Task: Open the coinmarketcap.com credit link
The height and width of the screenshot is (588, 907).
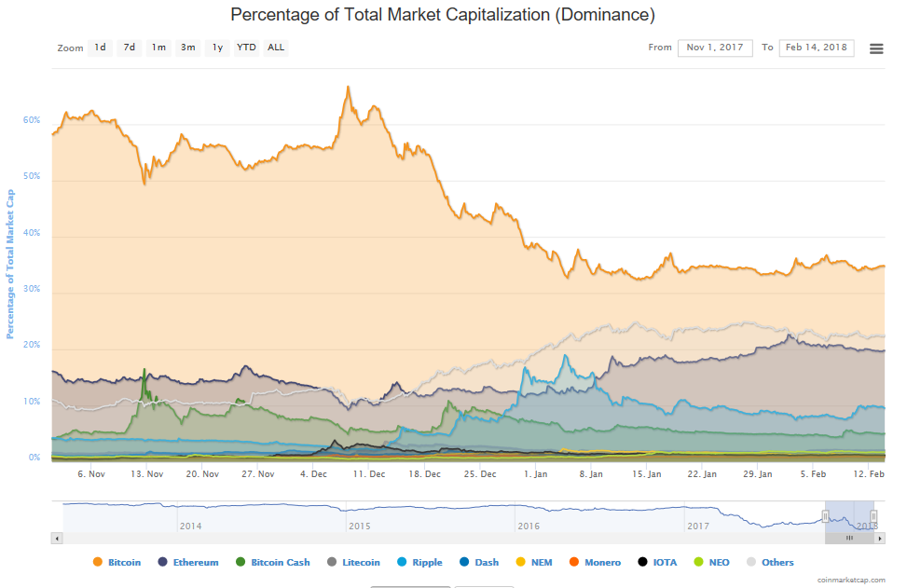Action: point(848,580)
